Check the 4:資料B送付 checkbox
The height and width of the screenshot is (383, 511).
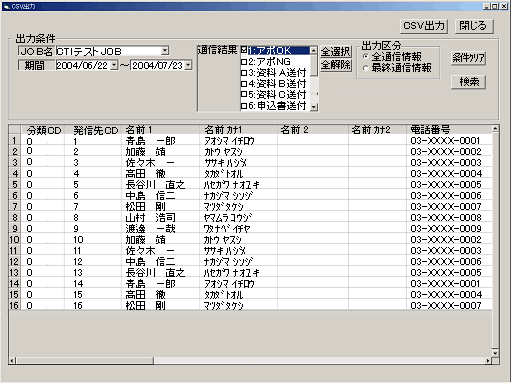click(x=244, y=84)
